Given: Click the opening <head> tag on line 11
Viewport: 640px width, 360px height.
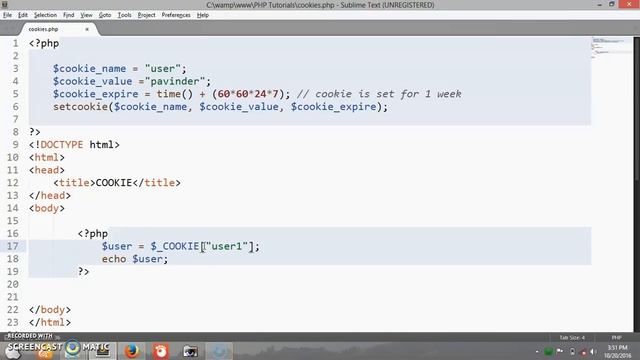Looking at the screenshot, I should (47, 170).
